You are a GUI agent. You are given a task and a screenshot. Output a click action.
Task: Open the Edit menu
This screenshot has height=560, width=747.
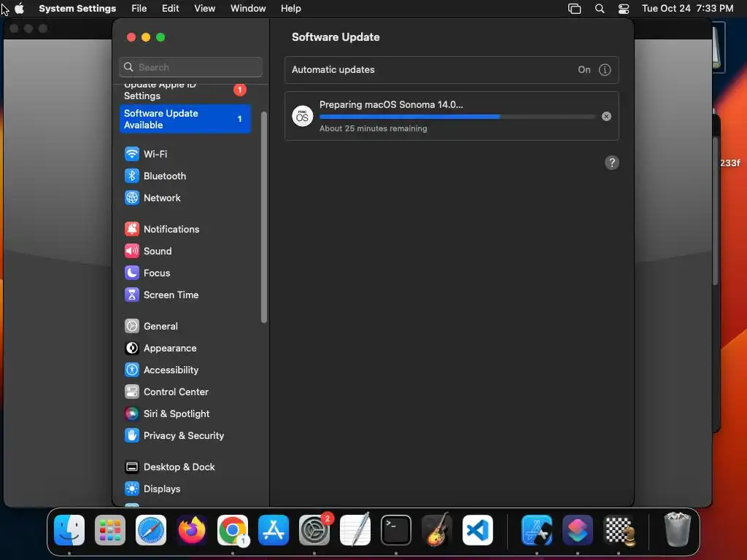point(170,9)
